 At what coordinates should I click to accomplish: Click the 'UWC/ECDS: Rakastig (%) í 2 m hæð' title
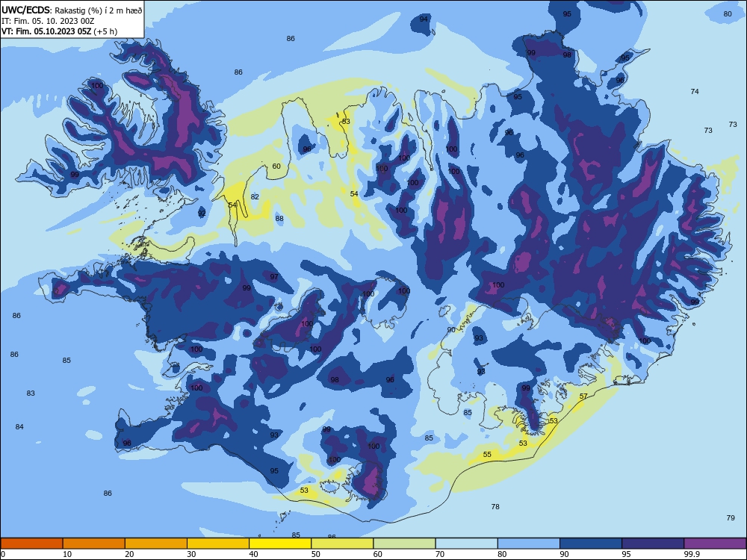click(72, 10)
